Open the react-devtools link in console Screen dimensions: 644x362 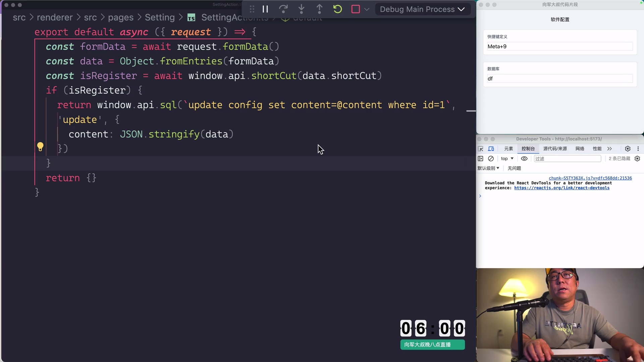tap(562, 188)
